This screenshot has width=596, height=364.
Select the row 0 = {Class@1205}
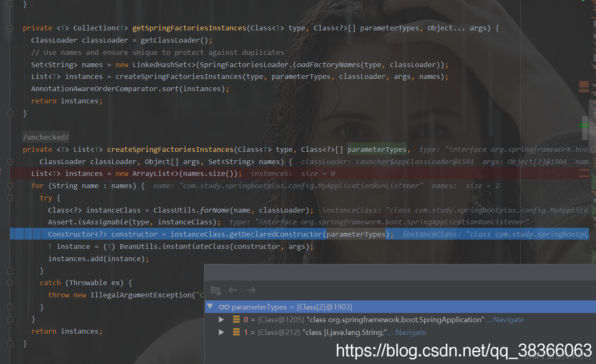click(x=400, y=320)
